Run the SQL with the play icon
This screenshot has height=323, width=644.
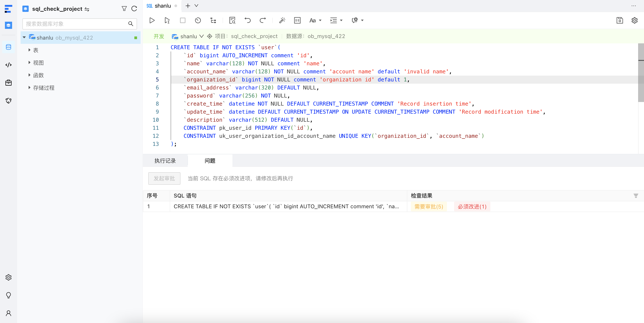[152, 20]
